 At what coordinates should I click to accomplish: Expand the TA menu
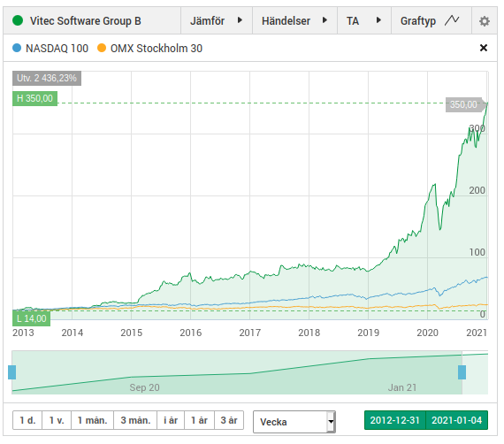364,21
